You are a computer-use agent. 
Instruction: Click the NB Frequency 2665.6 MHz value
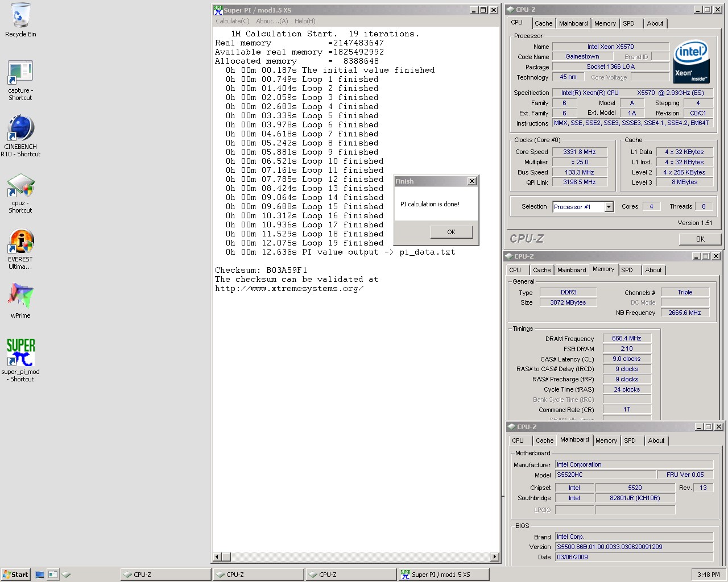coord(685,313)
